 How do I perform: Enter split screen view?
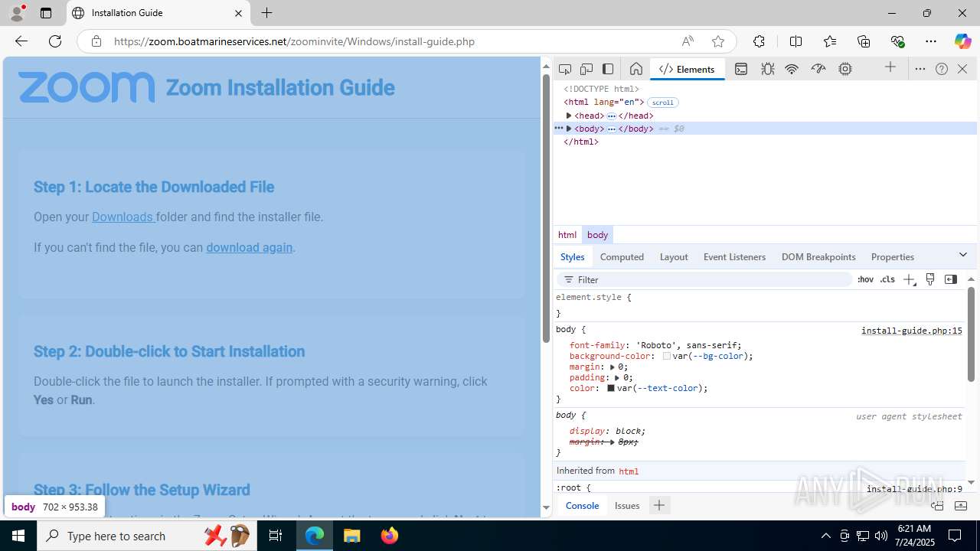tap(795, 41)
